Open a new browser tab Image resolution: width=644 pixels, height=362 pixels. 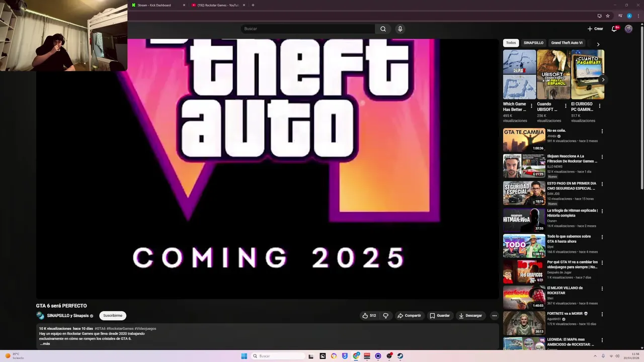(253, 5)
